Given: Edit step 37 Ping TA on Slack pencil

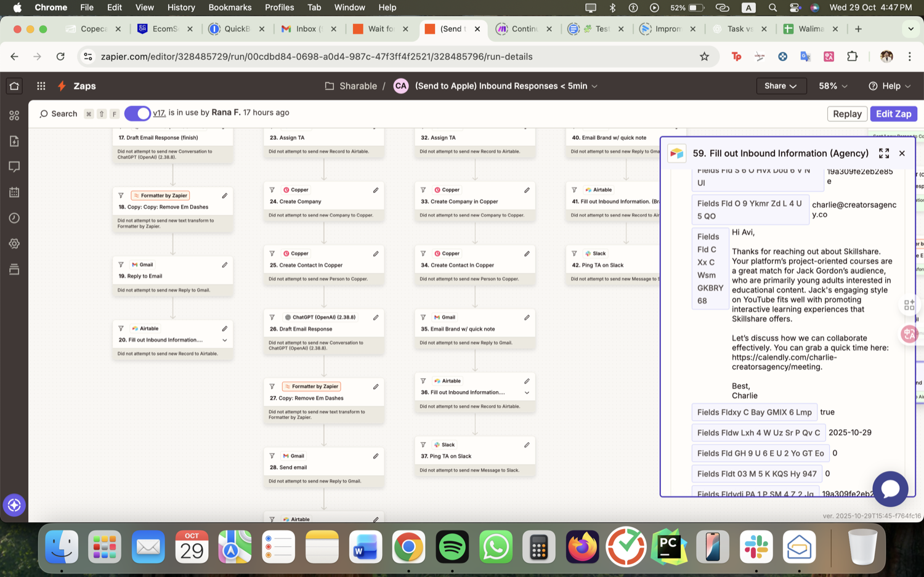Looking at the screenshot, I should (x=527, y=445).
